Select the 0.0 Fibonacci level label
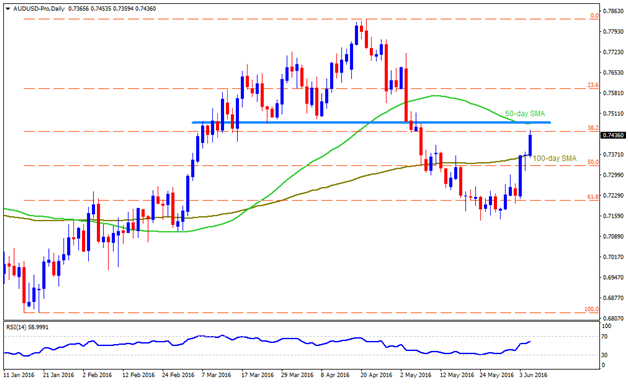Screen dimensions: 628x384 595,16
